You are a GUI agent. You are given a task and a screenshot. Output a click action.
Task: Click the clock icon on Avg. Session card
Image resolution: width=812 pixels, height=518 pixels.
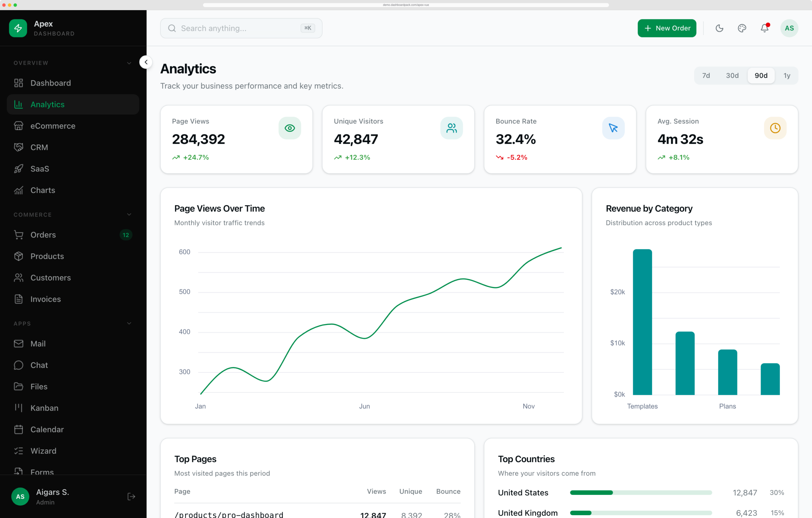pos(775,128)
